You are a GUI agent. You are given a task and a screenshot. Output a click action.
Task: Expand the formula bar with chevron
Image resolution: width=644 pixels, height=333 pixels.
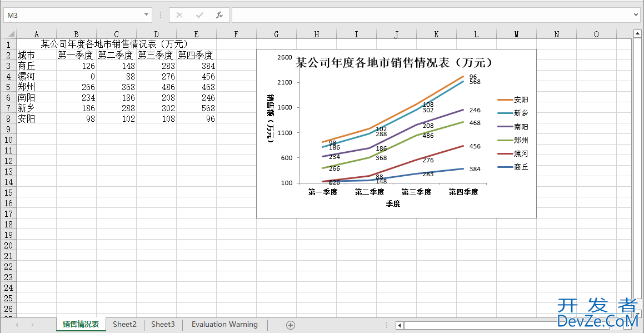pyautogui.click(x=636, y=15)
